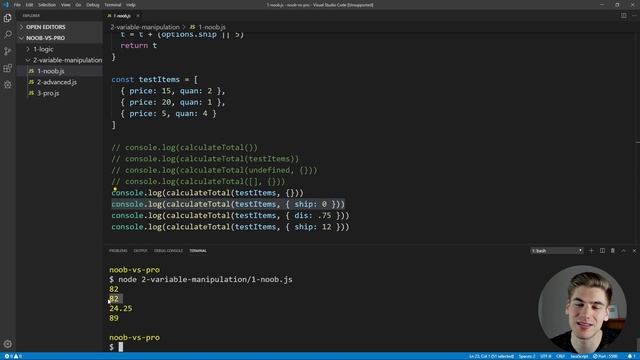640x360 pixels.
Task: Click the Port: 5500 live server status
Action: coord(605,356)
